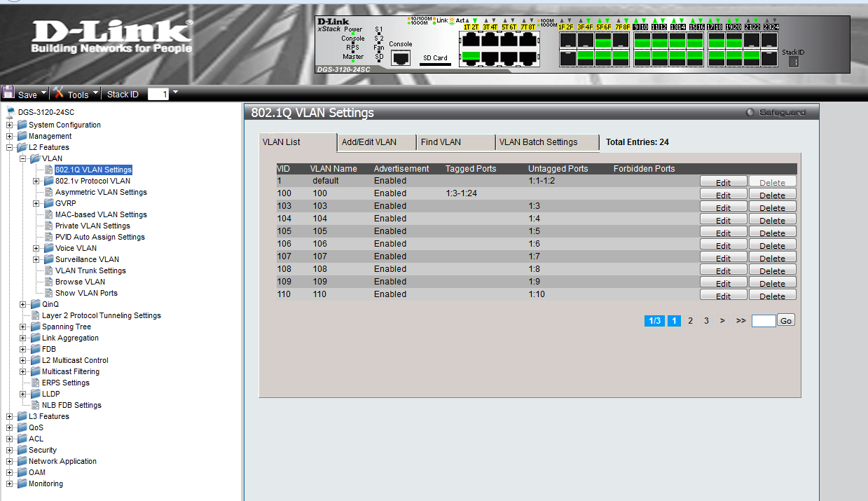Screen dimensions: 868x501
Task: Click the DGS-3120-24SC device root icon
Action: [x=11, y=112]
